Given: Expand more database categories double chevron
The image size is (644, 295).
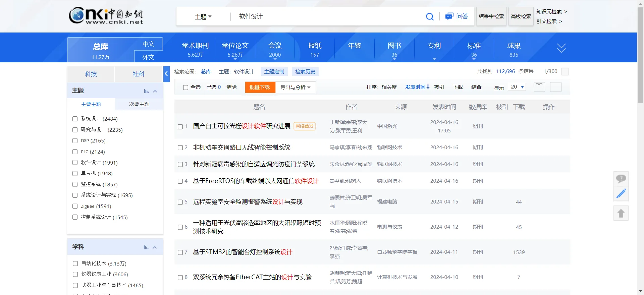Looking at the screenshot, I should pos(561,48).
